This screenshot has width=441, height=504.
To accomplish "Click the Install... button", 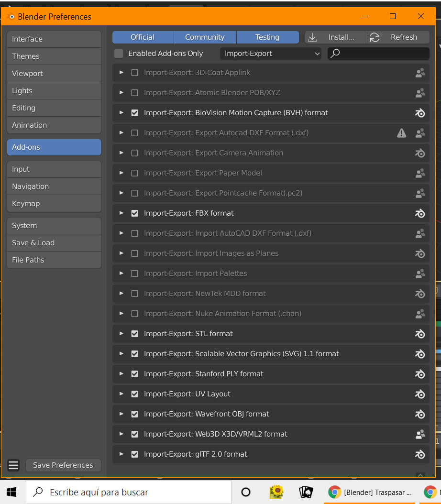I will click(x=336, y=37).
